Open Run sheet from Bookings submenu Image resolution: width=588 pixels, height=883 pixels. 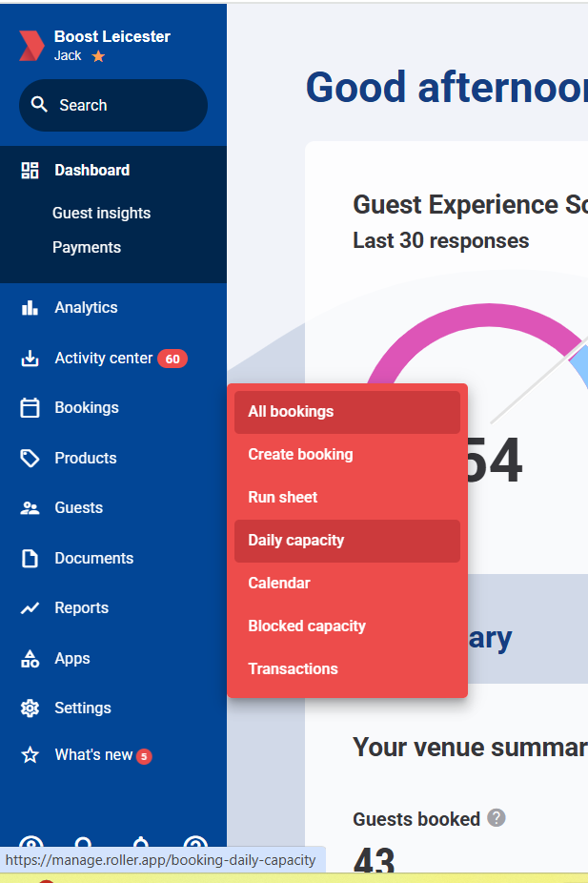pyautogui.click(x=347, y=498)
